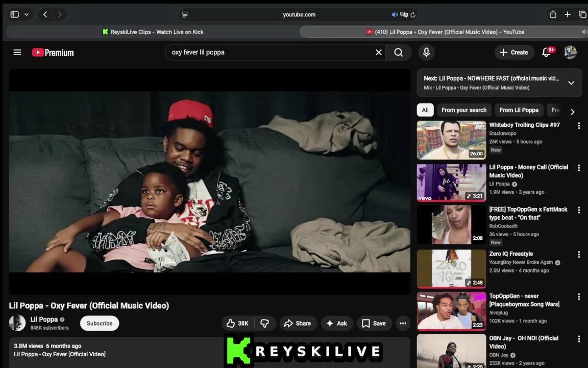
Task: Open Lil Poppa channel name link
Action: [x=44, y=319]
